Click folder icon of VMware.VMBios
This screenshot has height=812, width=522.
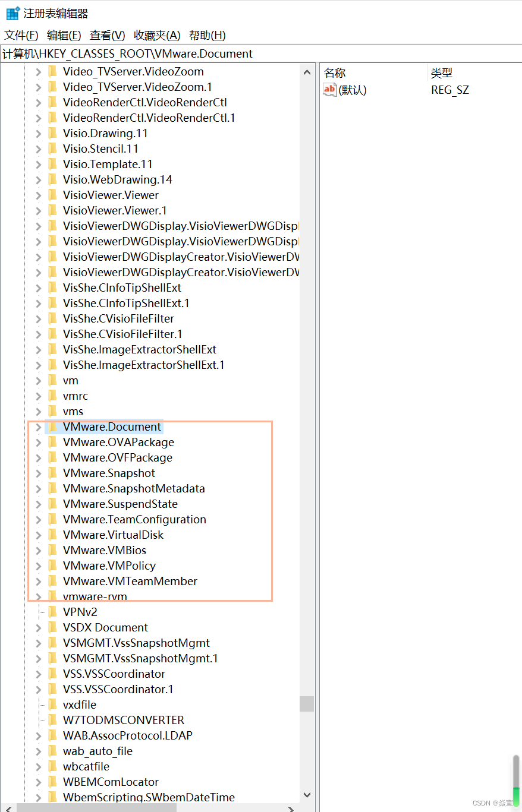[52, 551]
